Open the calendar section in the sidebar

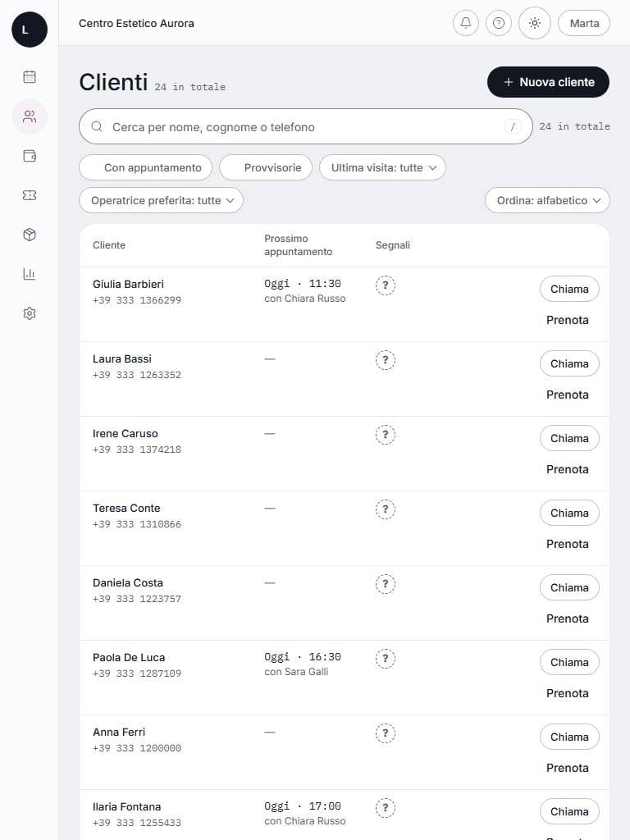pyautogui.click(x=30, y=76)
